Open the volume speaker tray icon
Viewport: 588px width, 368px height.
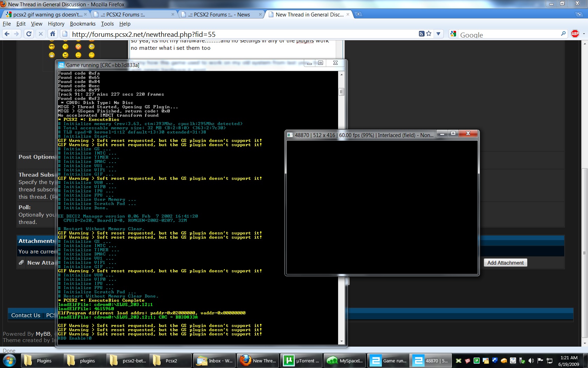[531, 360]
